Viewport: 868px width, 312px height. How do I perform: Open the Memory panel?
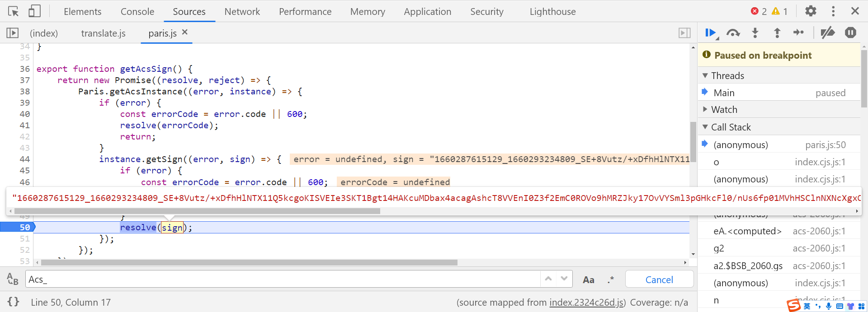pos(368,11)
